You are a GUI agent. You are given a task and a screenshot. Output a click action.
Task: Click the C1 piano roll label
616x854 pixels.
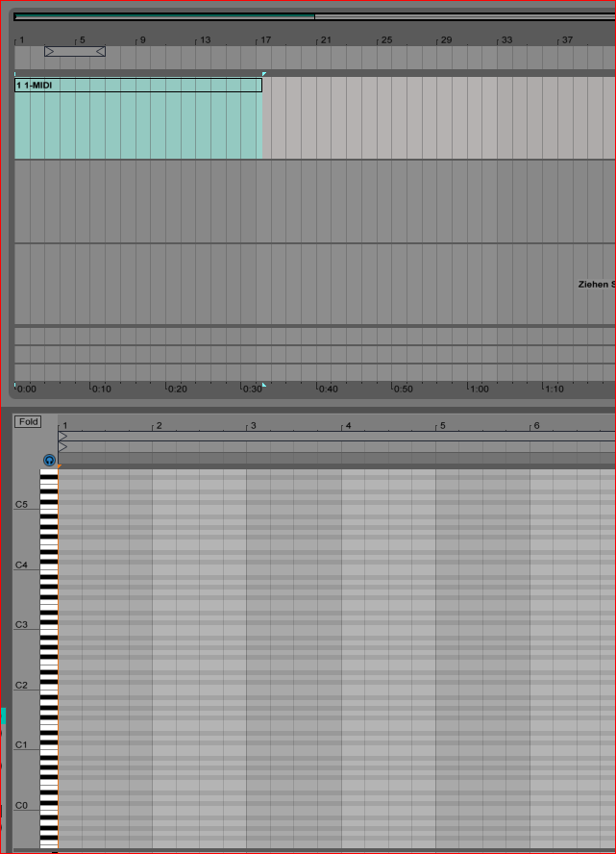21,744
